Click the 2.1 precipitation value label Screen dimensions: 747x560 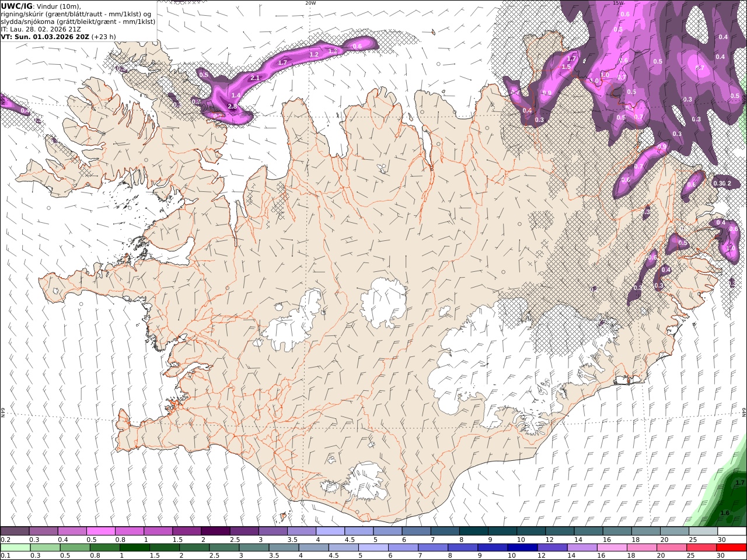(x=254, y=78)
